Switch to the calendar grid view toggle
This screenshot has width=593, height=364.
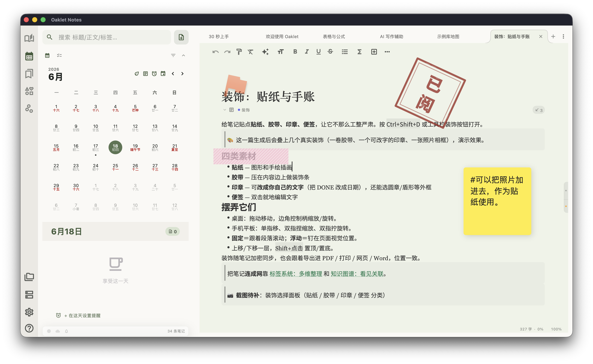[47, 55]
